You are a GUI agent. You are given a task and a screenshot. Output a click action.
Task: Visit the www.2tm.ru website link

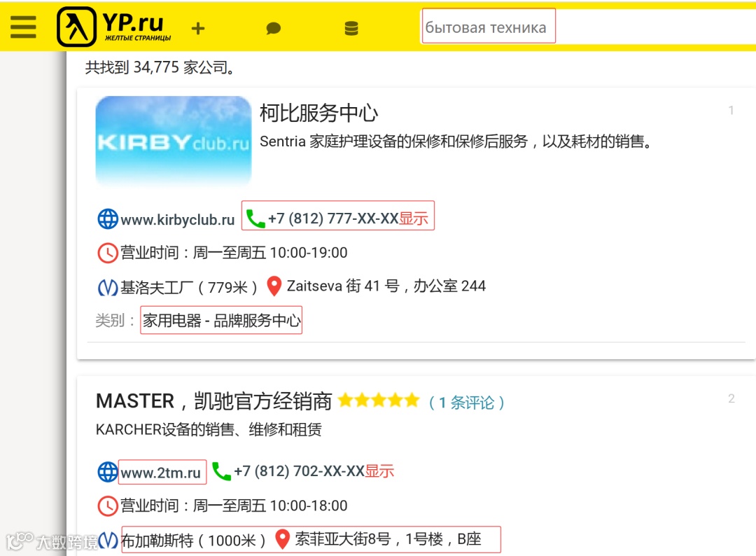pyautogui.click(x=160, y=473)
